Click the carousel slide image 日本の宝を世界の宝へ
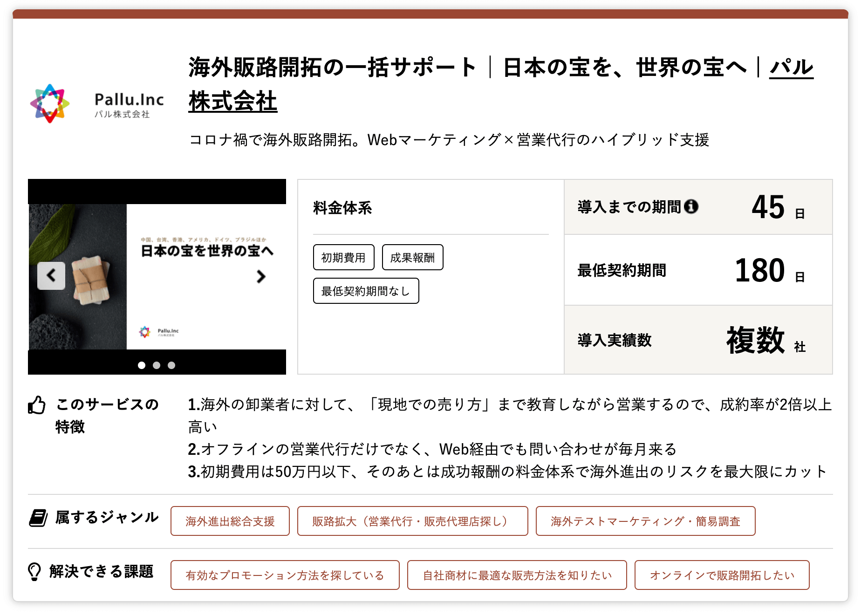 coord(157,277)
